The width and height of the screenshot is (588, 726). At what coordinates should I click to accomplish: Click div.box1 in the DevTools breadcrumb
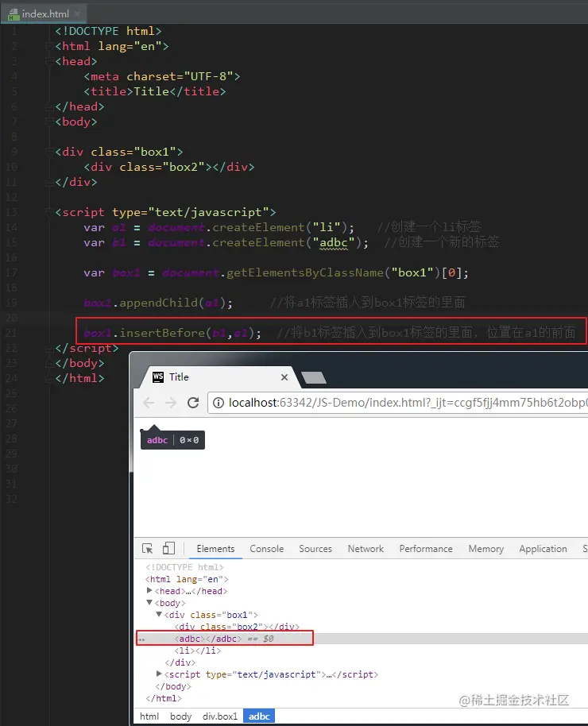220,716
